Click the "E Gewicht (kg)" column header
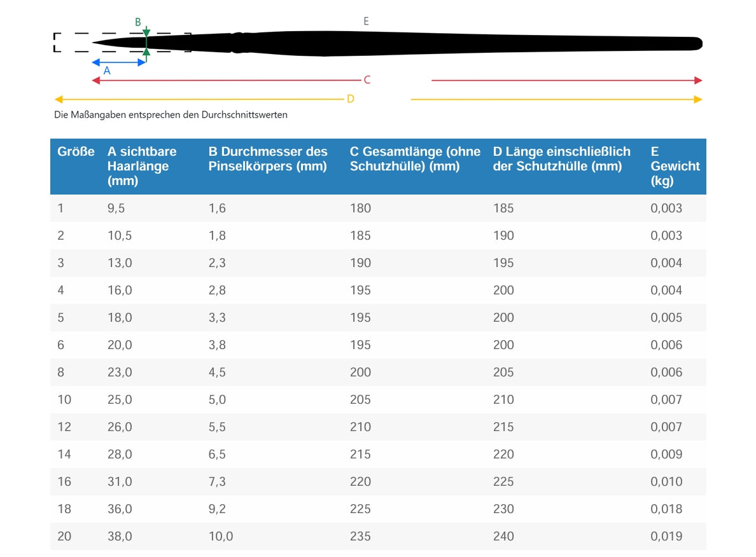This screenshot has width=756, height=557. point(675,166)
